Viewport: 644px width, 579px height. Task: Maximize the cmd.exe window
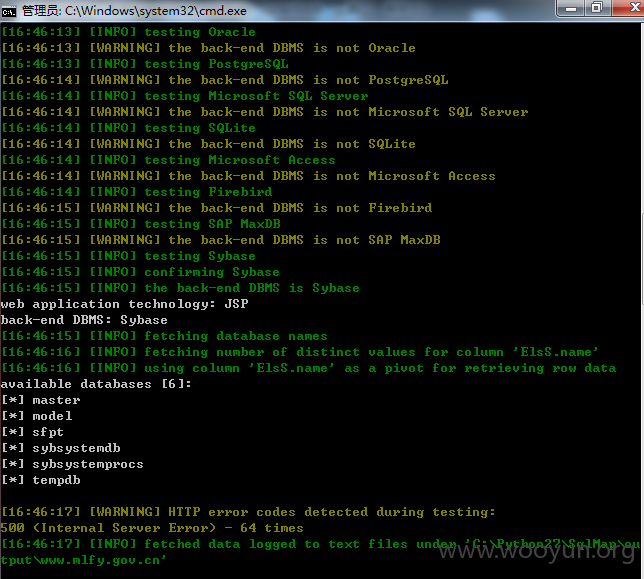pos(597,8)
